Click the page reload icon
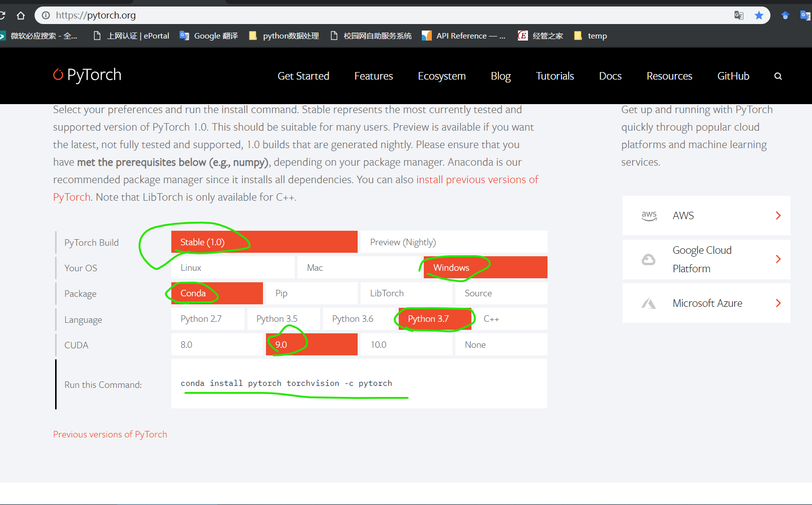This screenshot has width=812, height=505. (x=2, y=16)
